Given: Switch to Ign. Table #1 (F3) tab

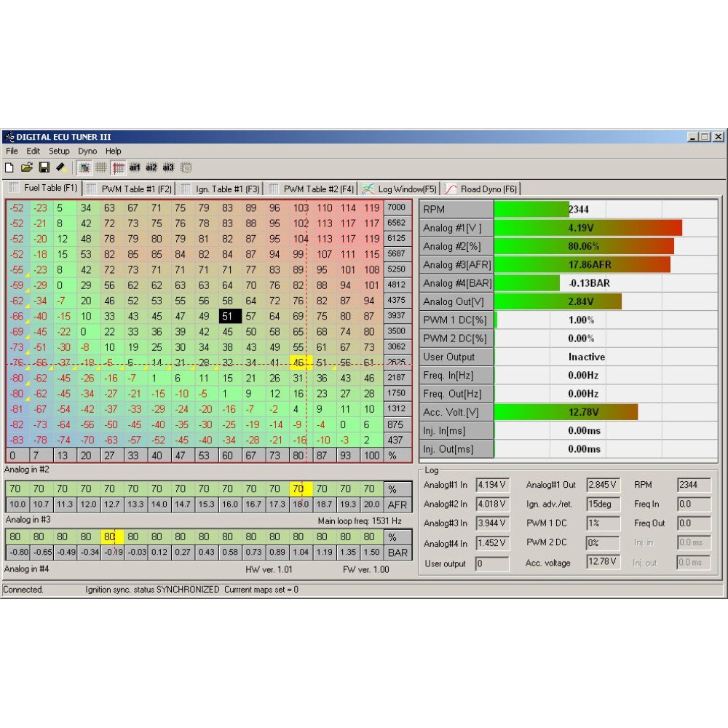Looking at the screenshot, I should [x=221, y=189].
